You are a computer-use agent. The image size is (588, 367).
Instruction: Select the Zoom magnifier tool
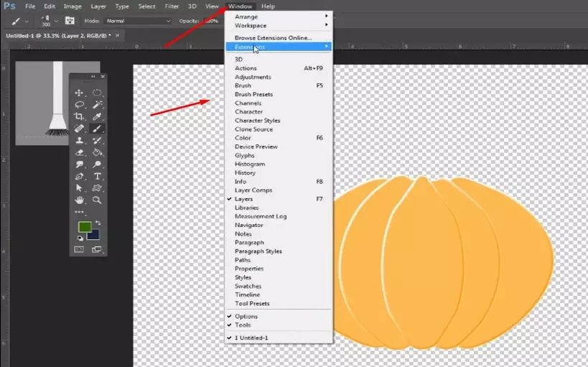click(97, 200)
